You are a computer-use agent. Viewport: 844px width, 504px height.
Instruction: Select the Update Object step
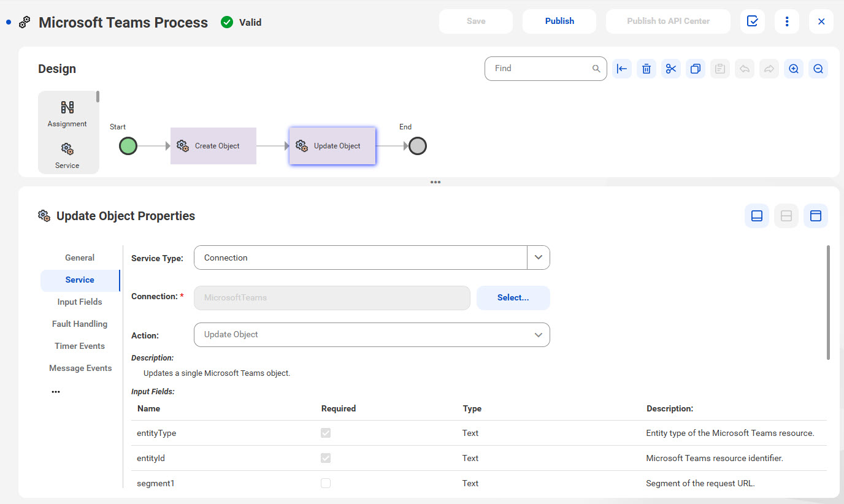click(332, 146)
